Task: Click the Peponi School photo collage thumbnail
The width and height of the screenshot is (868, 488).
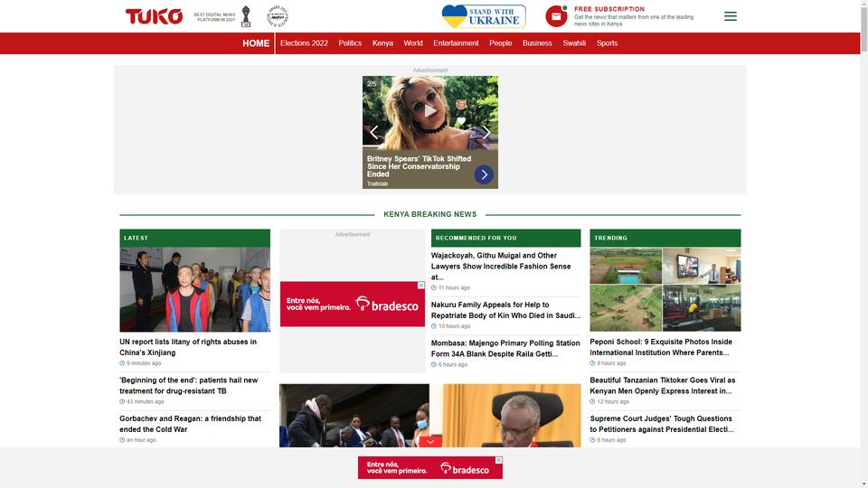Action: 665,289
